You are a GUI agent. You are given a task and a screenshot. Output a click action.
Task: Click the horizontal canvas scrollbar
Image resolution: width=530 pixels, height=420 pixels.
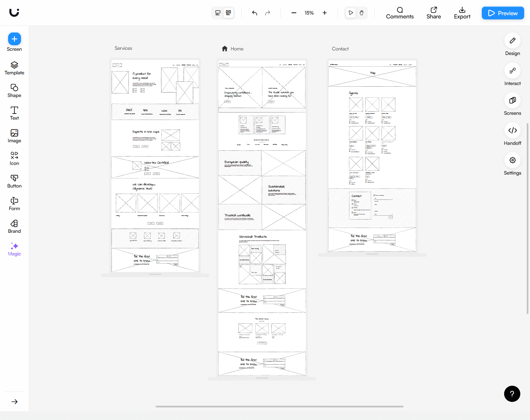[x=279, y=406]
